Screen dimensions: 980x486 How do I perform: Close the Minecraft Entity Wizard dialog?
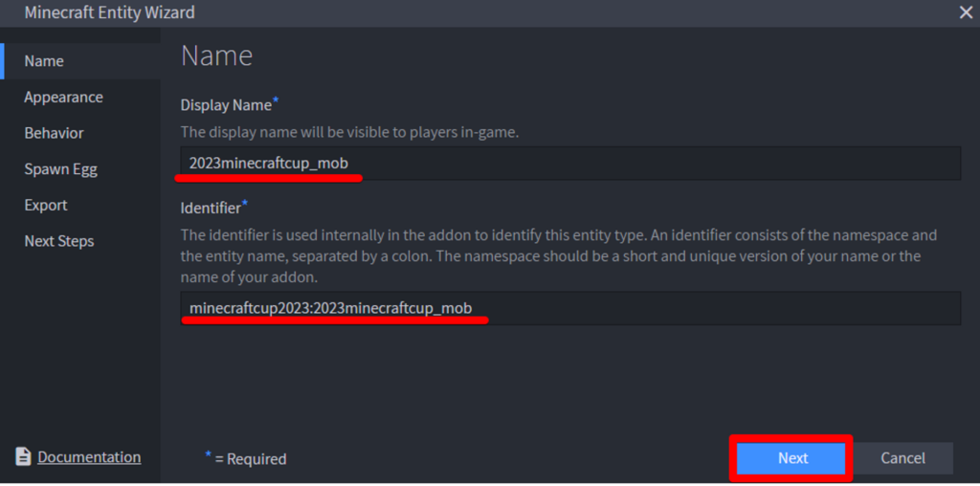[966, 12]
